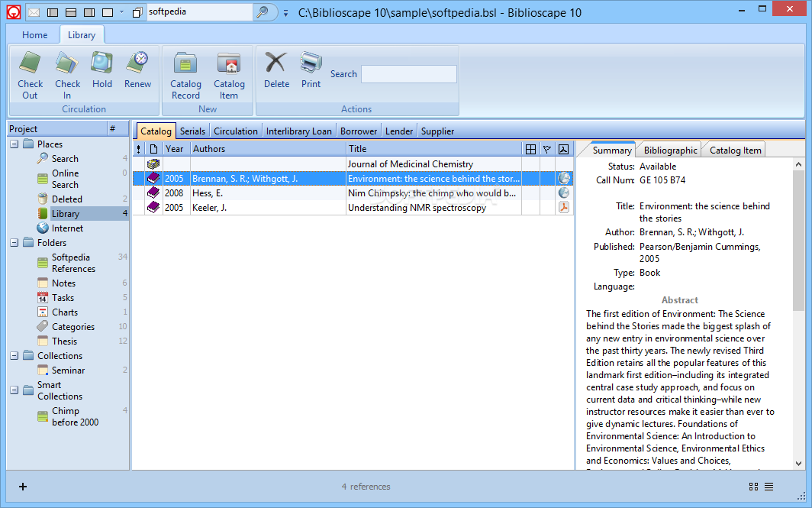Collapse the Places tree node
Image resolution: width=812 pixels, height=508 pixels.
14,144
